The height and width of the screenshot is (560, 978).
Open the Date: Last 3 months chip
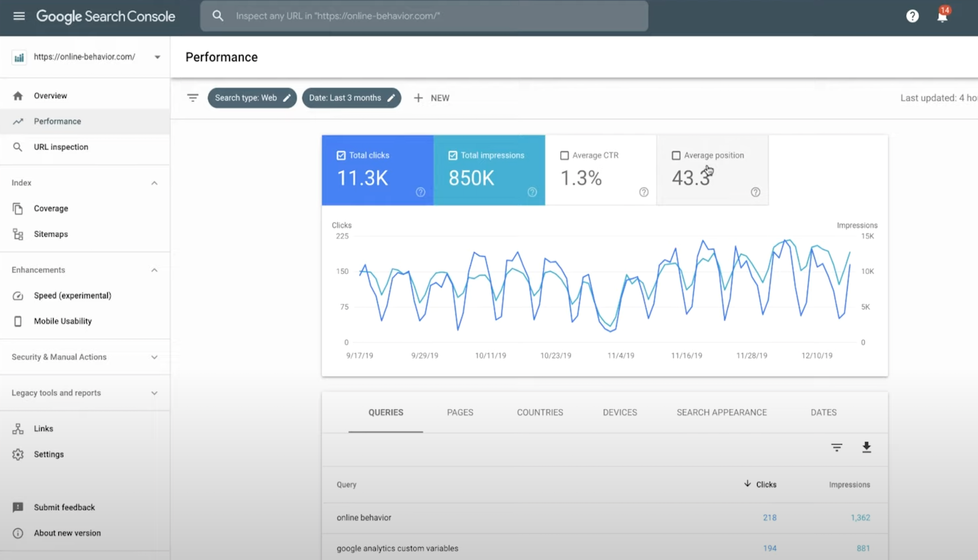351,98
